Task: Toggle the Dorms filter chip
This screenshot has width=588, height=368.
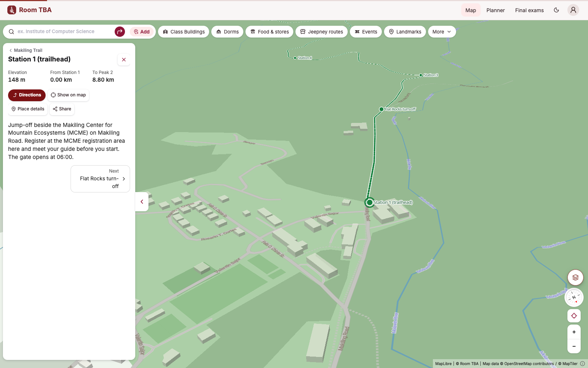Action: tap(227, 32)
